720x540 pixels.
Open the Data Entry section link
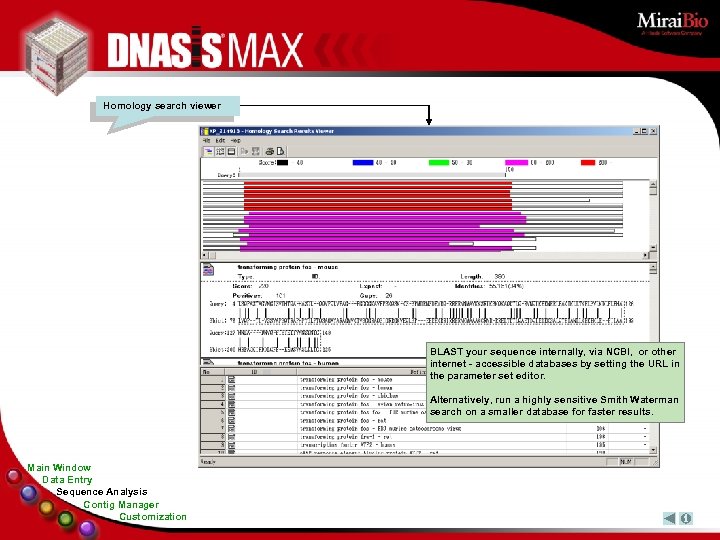[x=67, y=480]
